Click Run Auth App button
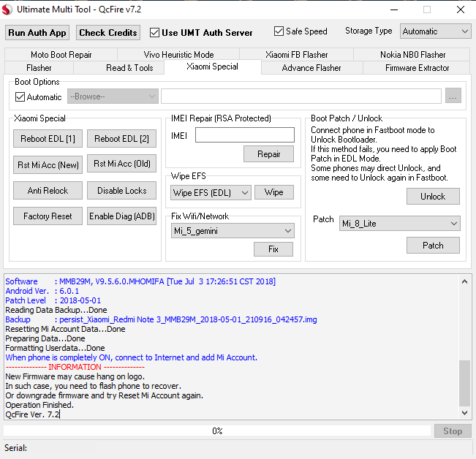 (x=37, y=32)
